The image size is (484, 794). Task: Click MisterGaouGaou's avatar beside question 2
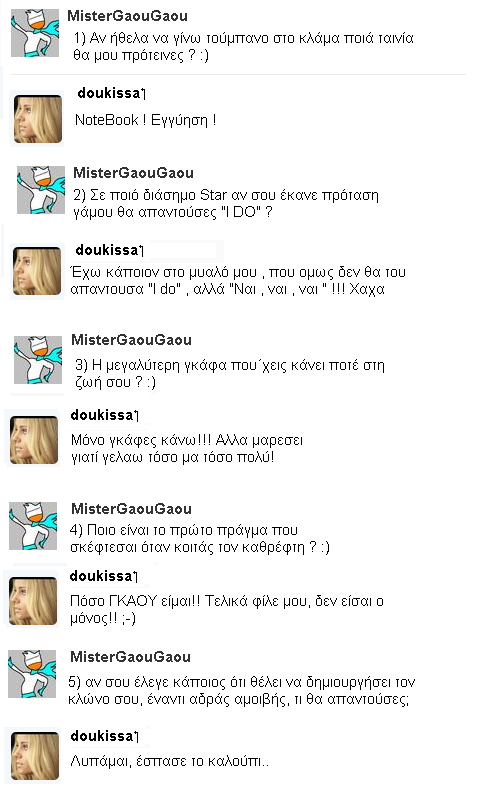pos(41,190)
